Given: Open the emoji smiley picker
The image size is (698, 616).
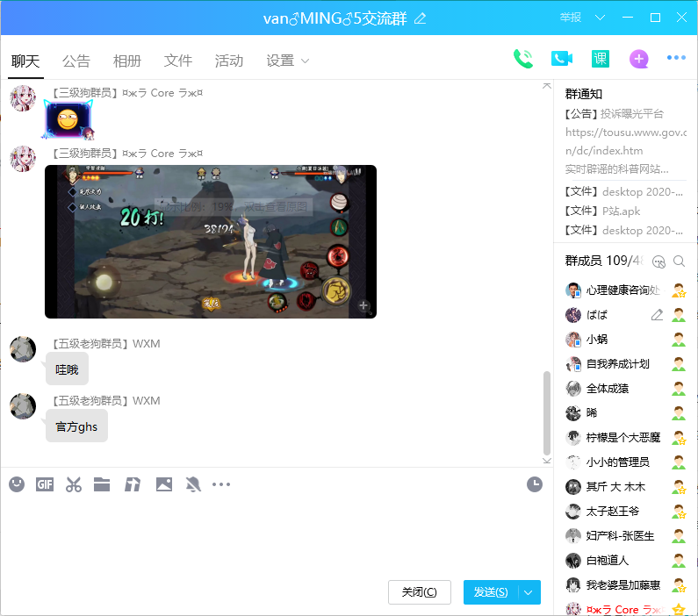Looking at the screenshot, I should (x=17, y=484).
